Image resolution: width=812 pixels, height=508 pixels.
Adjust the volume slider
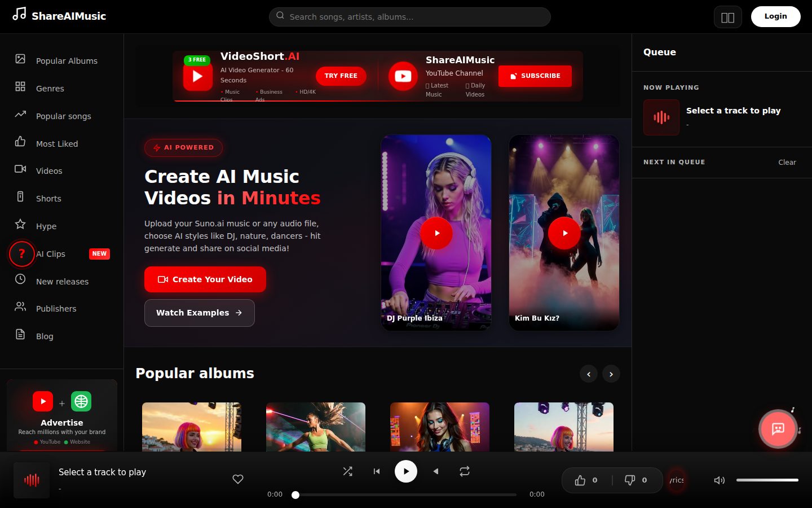pyautogui.click(x=767, y=480)
